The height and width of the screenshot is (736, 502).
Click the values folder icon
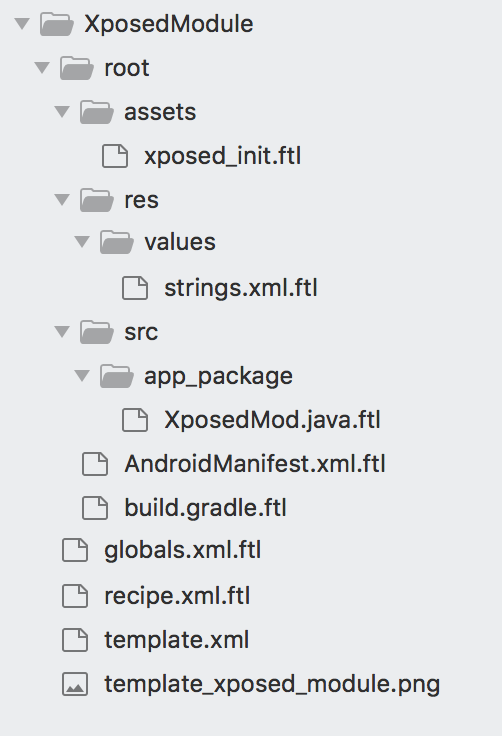coord(116,243)
